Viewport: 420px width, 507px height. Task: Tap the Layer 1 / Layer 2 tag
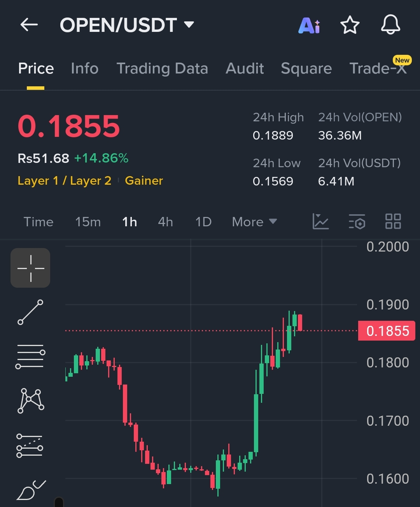click(65, 181)
